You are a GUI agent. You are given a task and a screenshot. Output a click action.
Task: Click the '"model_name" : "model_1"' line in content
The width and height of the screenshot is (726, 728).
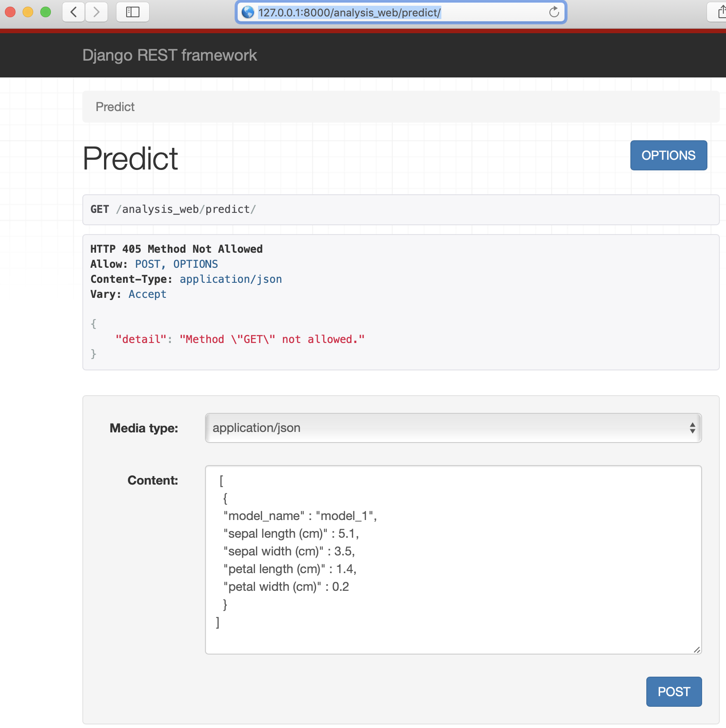300,516
